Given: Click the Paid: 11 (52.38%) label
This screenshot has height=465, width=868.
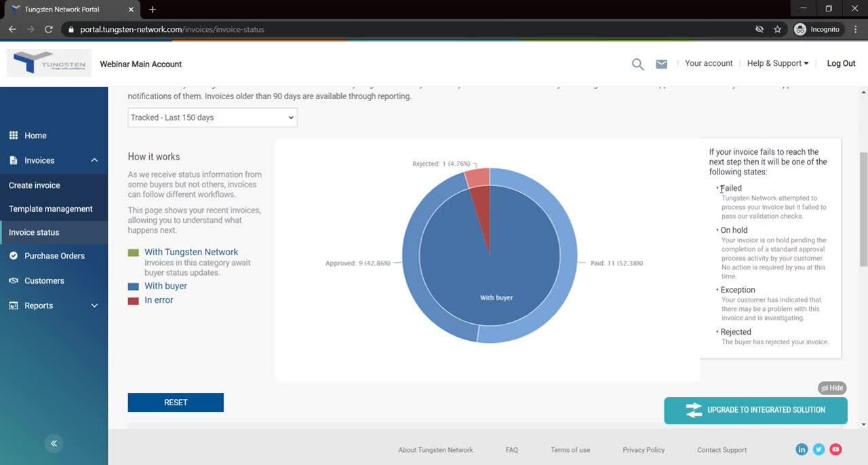Looking at the screenshot, I should click(616, 263).
